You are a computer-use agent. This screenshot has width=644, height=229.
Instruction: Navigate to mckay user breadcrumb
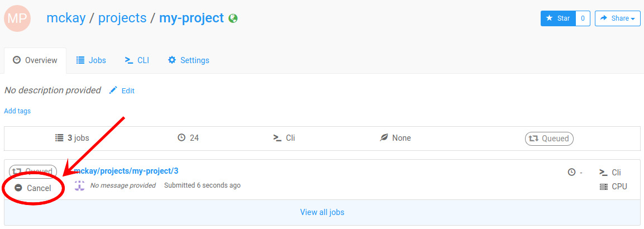pos(66,18)
